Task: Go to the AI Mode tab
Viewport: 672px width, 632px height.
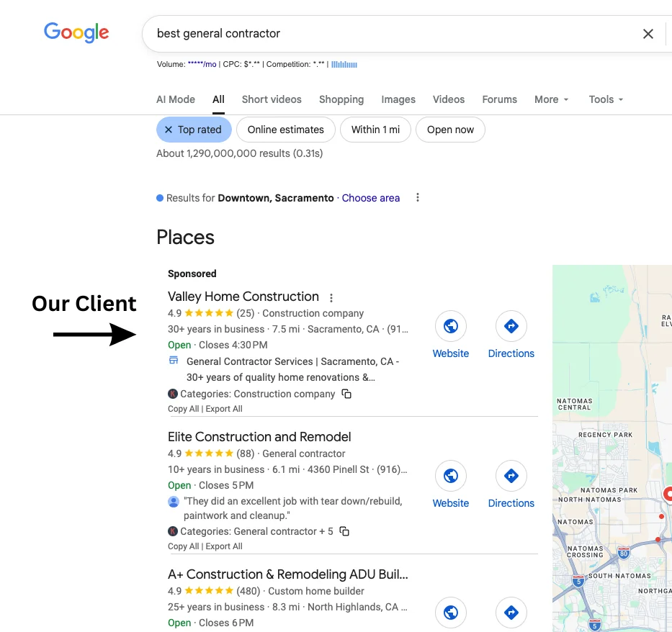Action: [176, 99]
